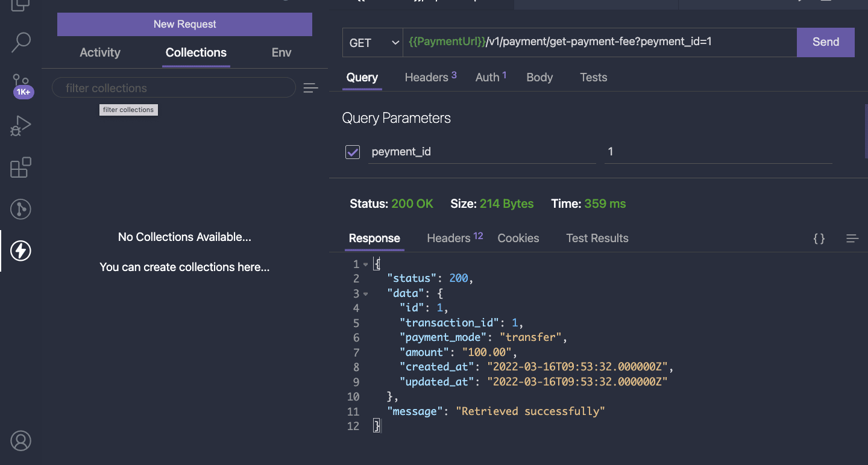Click the peyment_id parameter name field
The height and width of the screenshot is (465, 868).
(x=482, y=152)
